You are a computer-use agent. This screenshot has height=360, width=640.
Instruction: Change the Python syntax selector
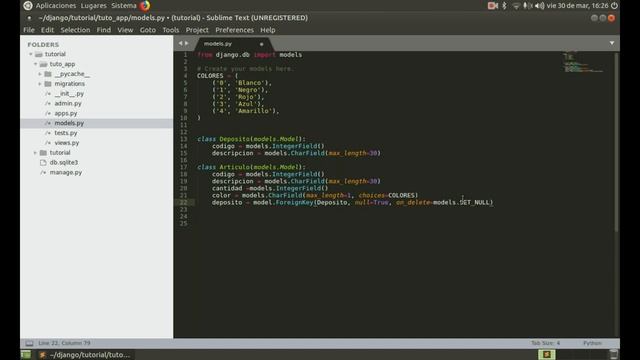(592, 343)
